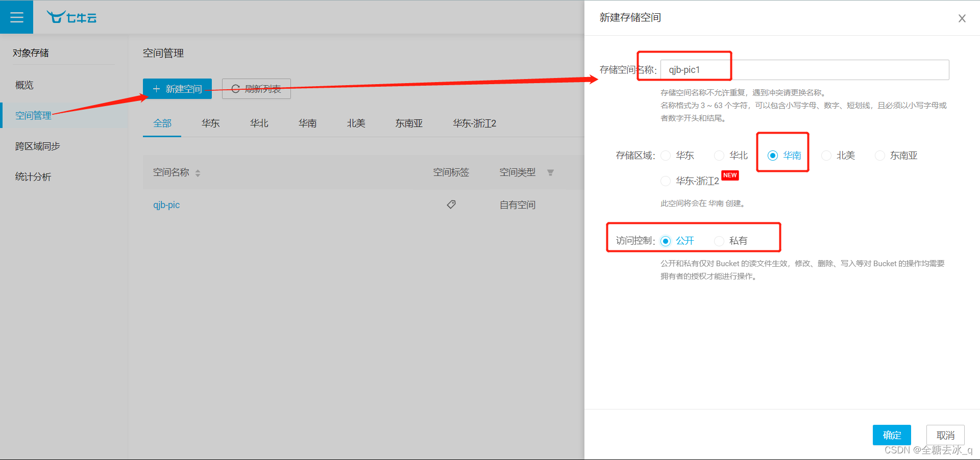
Task: Click the Qiniu Cloud 七牛云 logo
Action: pos(72,17)
